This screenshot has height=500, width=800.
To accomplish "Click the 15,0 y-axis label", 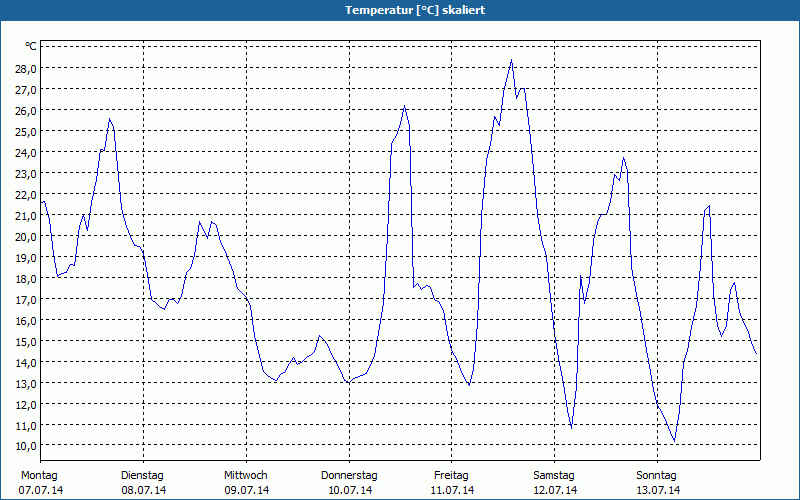I will coord(26,341).
